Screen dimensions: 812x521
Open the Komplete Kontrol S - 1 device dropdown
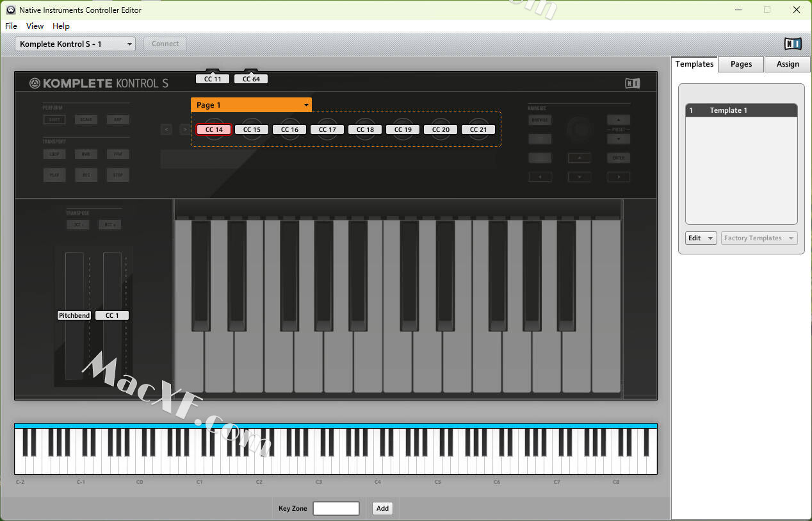pos(76,44)
